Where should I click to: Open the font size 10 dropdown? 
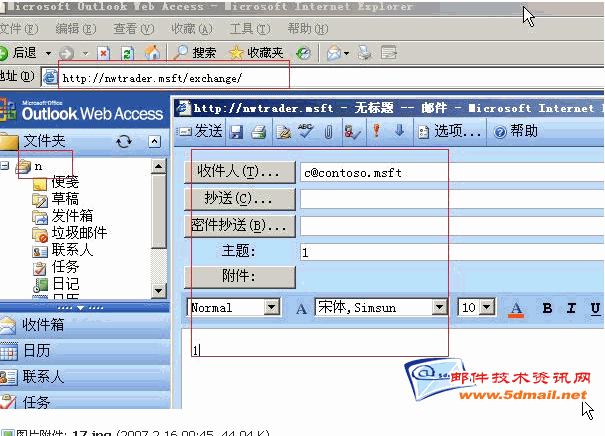pos(486,308)
